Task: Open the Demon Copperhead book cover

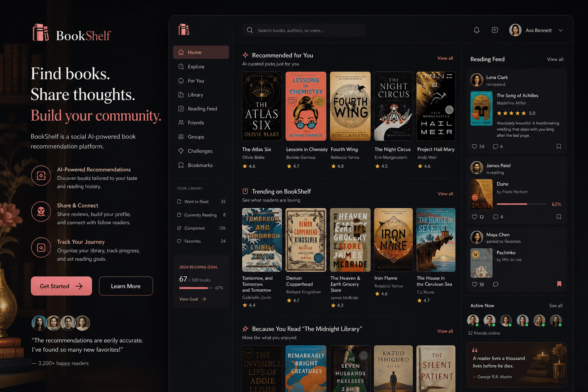Action: [x=306, y=240]
